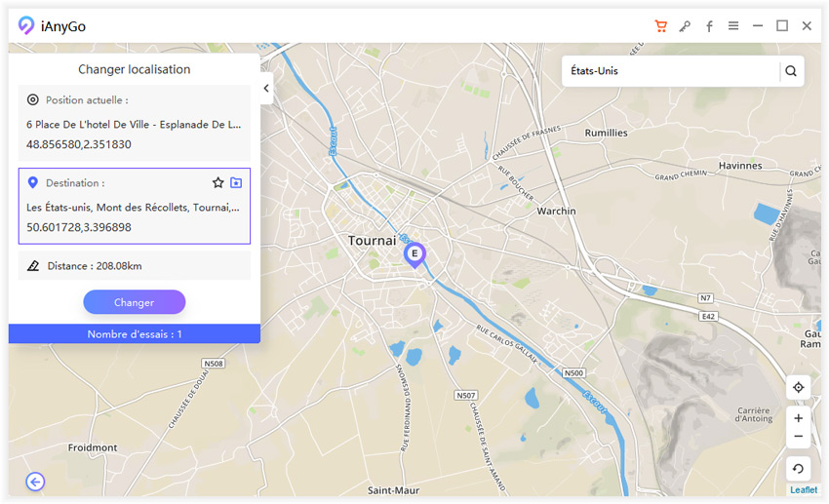This screenshot has width=829, height=504.
Task: Click the E42 road badge
Action: point(708,317)
